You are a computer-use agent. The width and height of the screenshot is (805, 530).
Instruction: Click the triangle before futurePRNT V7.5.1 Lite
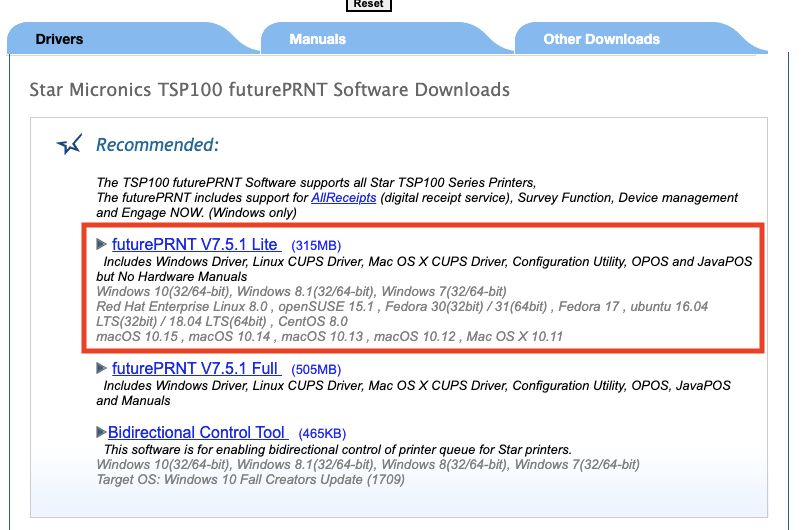tap(101, 244)
